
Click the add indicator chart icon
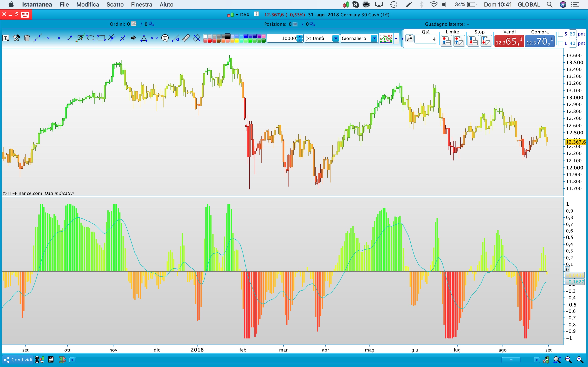pos(386,38)
